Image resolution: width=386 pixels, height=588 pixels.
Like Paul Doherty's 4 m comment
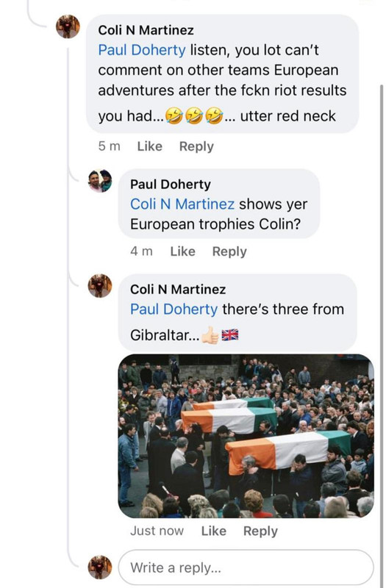(x=182, y=251)
